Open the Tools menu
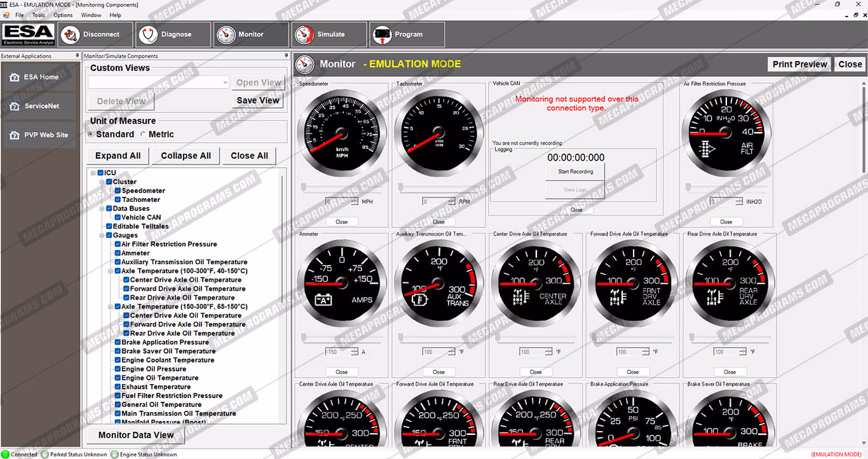 (x=39, y=15)
